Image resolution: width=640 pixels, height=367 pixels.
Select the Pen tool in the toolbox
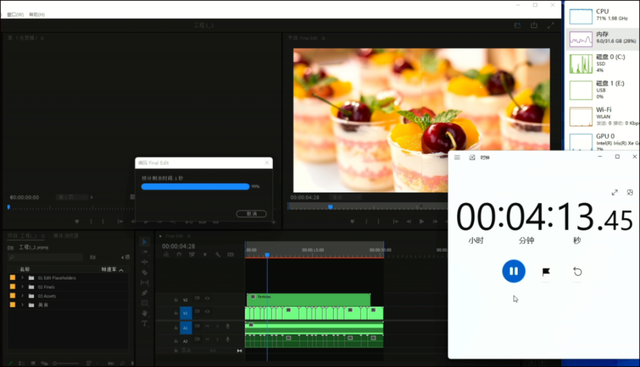click(x=144, y=293)
